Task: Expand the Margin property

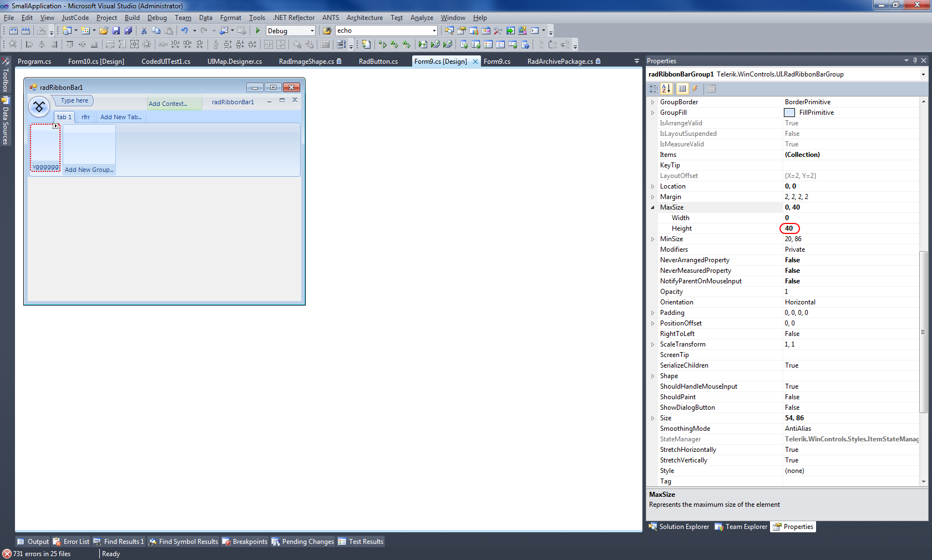Action: click(x=652, y=197)
